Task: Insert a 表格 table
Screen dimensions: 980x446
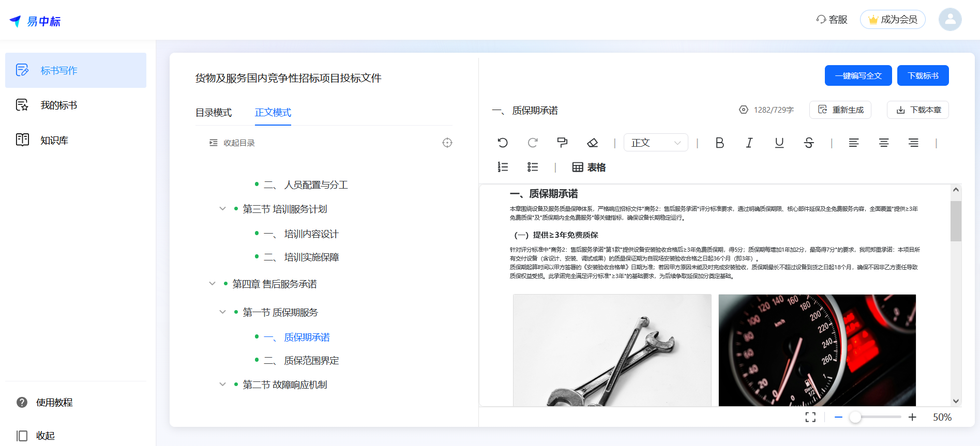Action: [x=589, y=167]
